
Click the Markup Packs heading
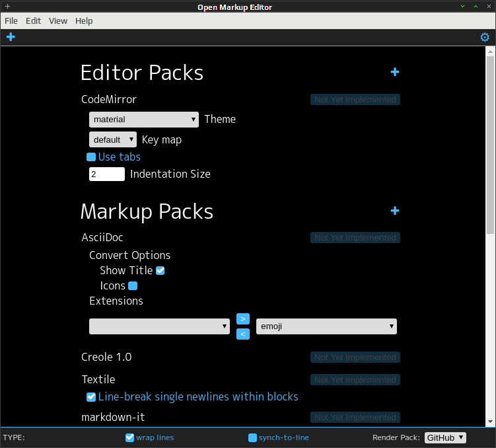click(x=147, y=211)
